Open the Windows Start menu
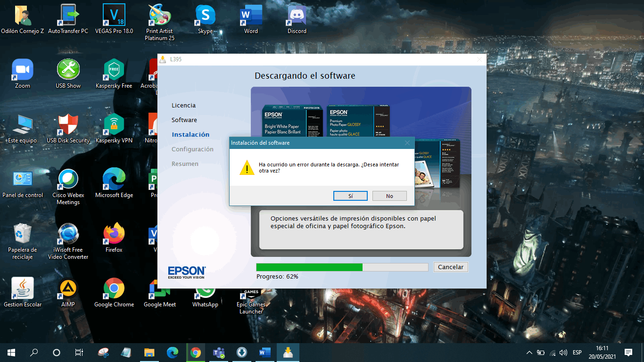Screen dimensions: 644x362 11,352
